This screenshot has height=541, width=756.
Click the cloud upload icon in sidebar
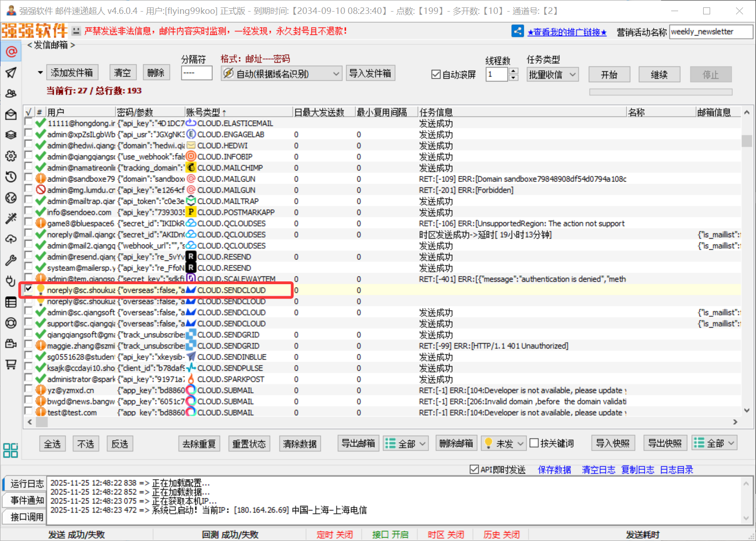click(x=11, y=240)
